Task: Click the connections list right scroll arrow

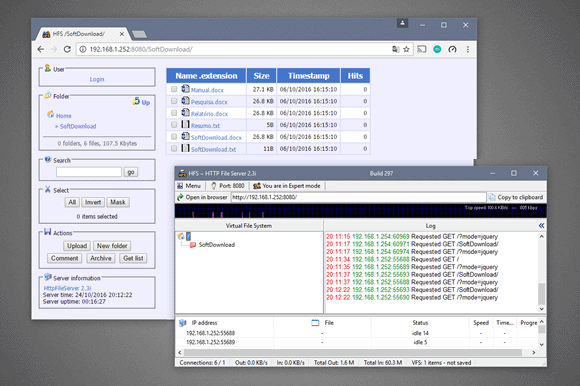Action: pos(533,352)
